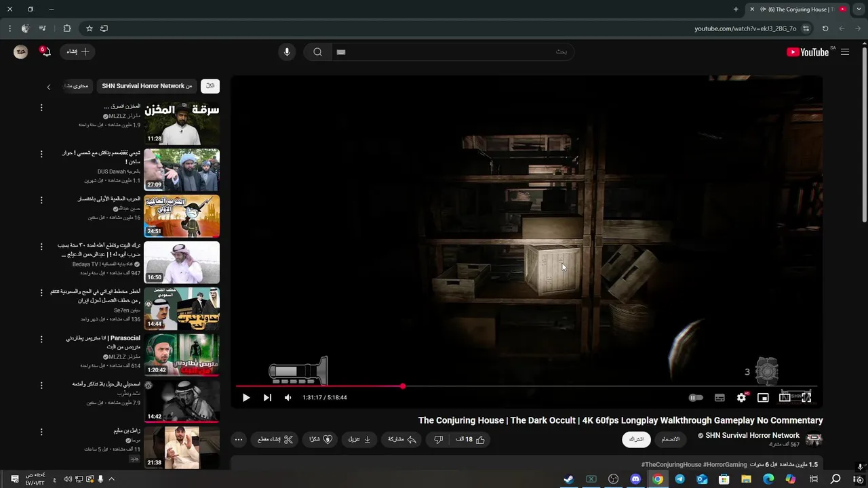This screenshot has height=488, width=868.
Task: Open the share (مشاركة) dialog
Action: pos(401,439)
